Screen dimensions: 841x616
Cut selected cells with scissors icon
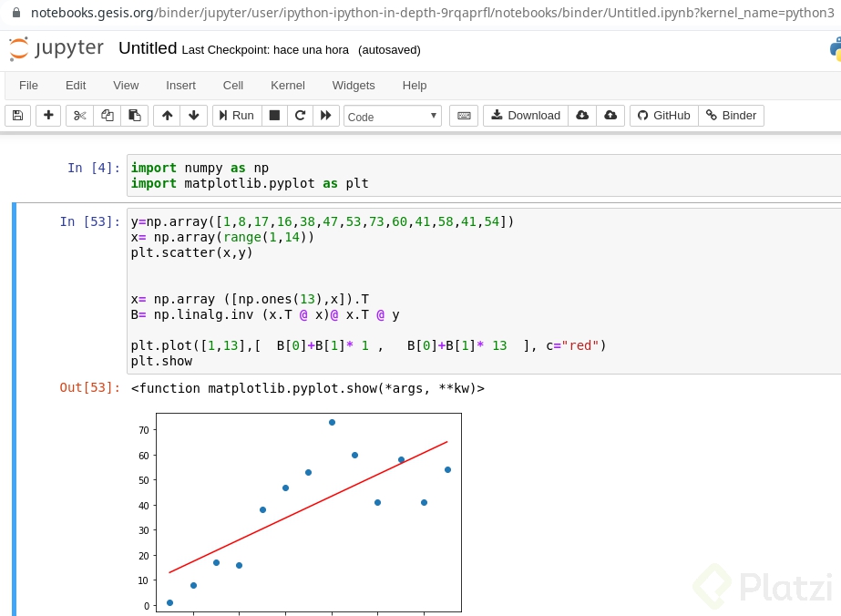(80, 116)
